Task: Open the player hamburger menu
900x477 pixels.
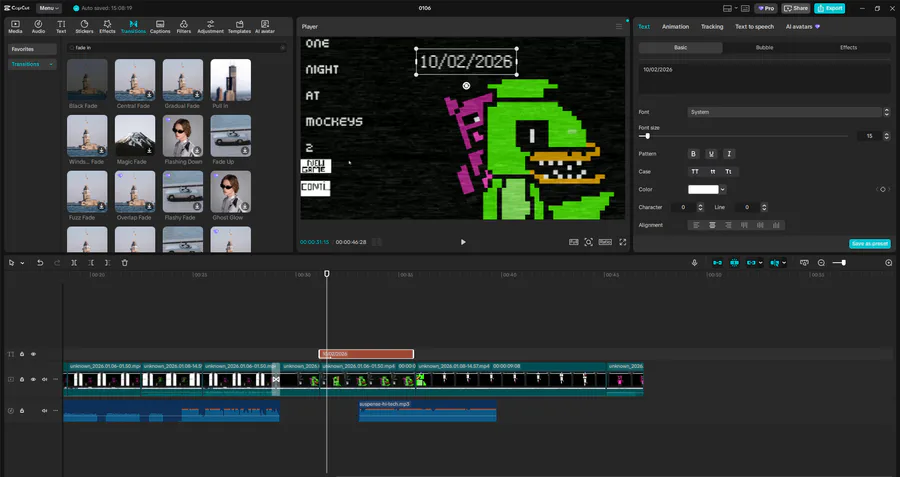Action: [619, 26]
